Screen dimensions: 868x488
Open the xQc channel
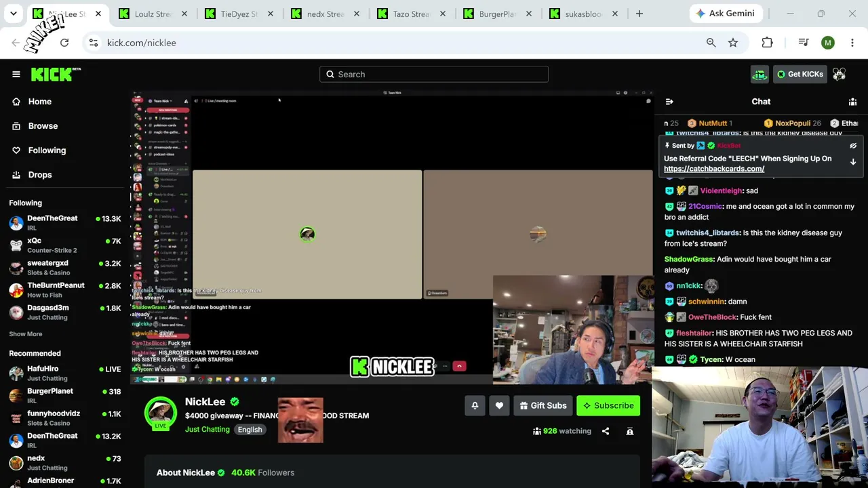click(x=64, y=245)
